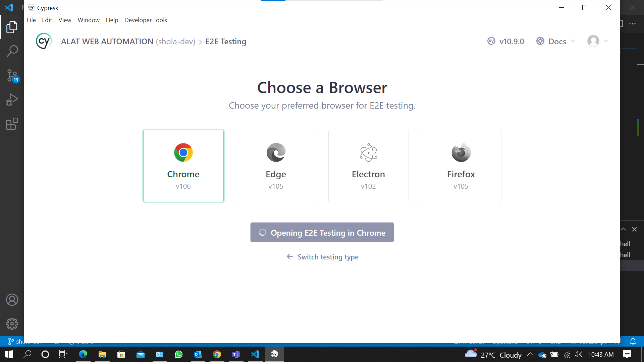This screenshot has width=644, height=362.
Task: Collapse the panel using the chevron
Action: [623, 229]
